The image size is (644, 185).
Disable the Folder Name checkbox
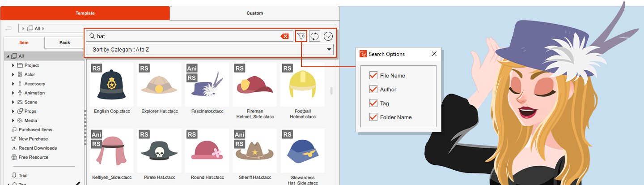[x=373, y=117]
